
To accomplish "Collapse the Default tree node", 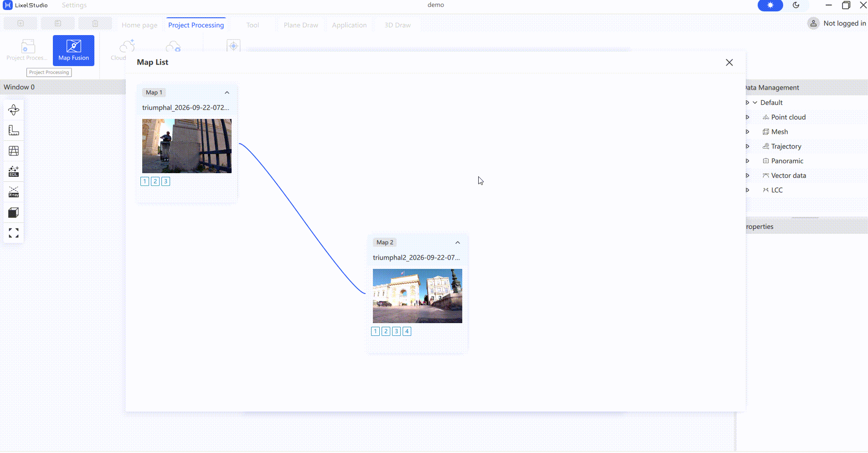I will click(755, 103).
